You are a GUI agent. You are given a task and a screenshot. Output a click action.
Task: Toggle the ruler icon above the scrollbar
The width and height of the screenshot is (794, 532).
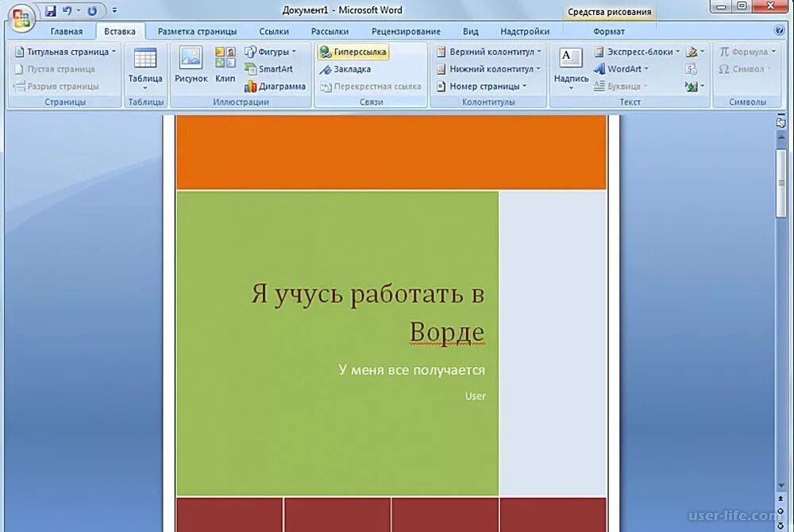pyautogui.click(x=781, y=121)
